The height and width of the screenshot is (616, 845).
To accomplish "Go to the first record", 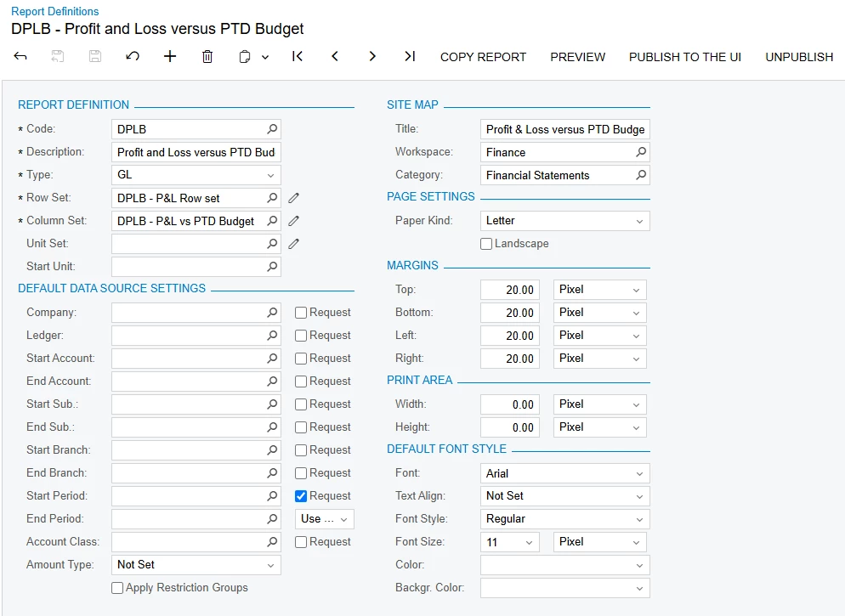I will point(297,57).
